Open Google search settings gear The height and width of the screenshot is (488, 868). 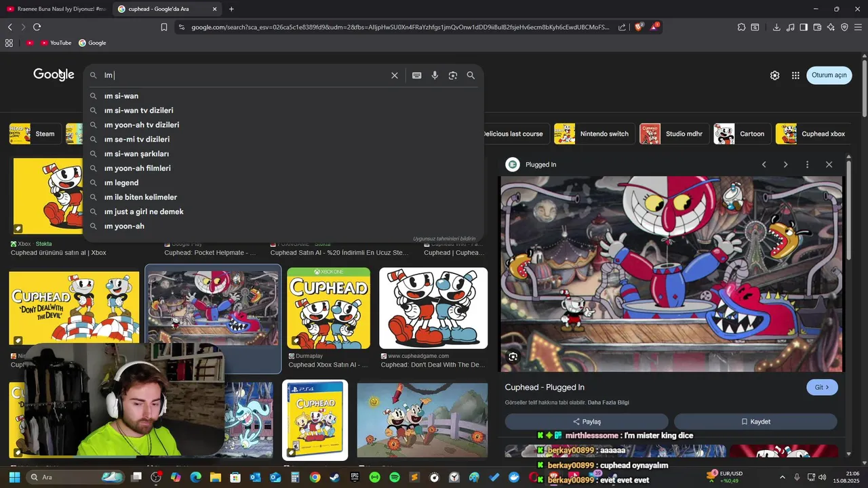pyautogui.click(x=774, y=75)
